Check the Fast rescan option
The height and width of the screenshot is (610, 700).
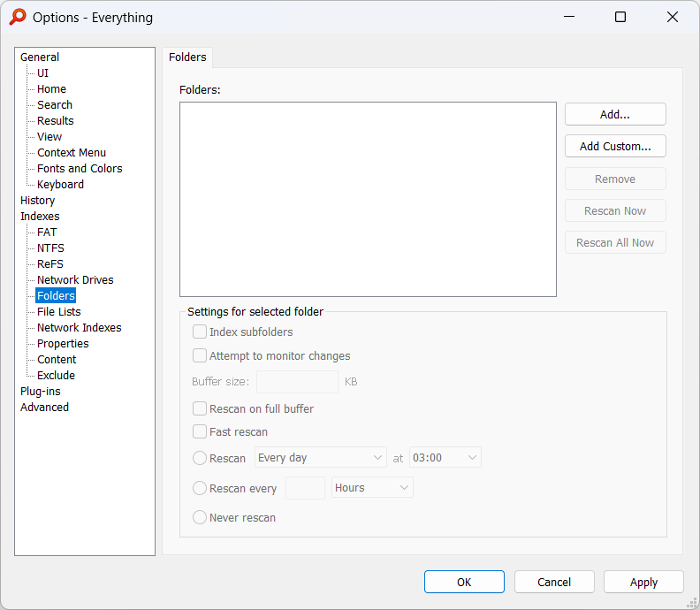coord(200,432)
